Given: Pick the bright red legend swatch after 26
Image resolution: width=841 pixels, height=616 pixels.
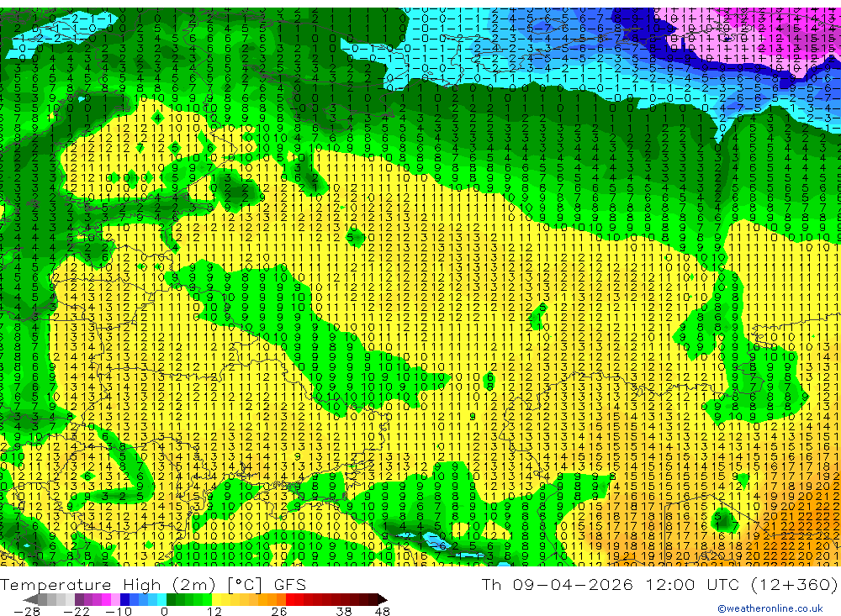Looking at the screenshot, I should [290, 600].
